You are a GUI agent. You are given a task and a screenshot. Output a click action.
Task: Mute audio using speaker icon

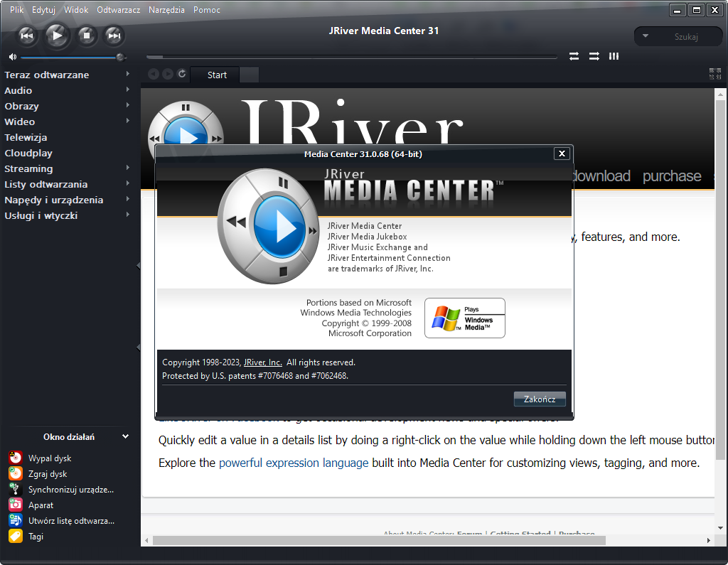13,57
